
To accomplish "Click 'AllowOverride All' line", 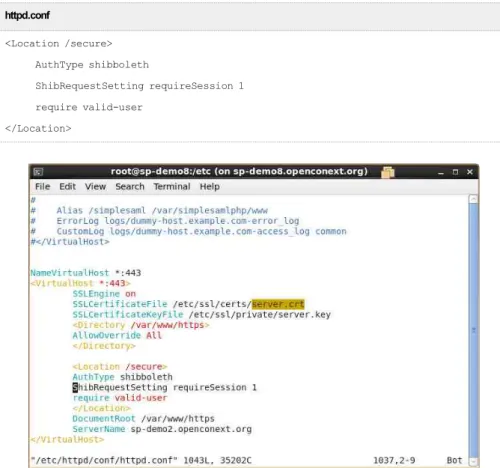I will [117, 335].
